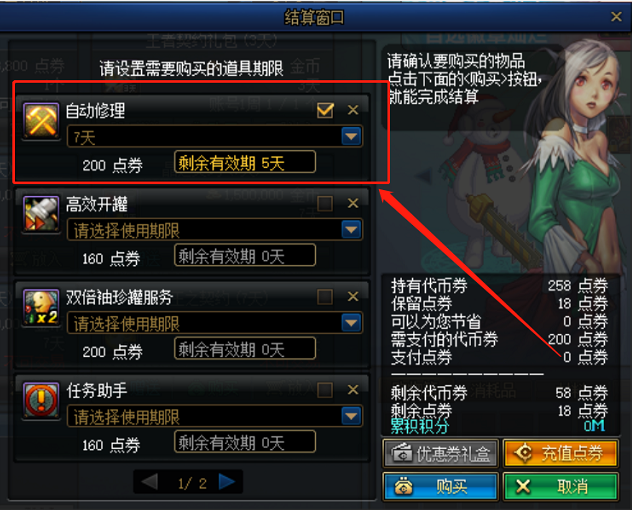The width and height of the screenshot is (632, 510).
Task: Click the 充值点券 recharge button
Action: point(561,453)
